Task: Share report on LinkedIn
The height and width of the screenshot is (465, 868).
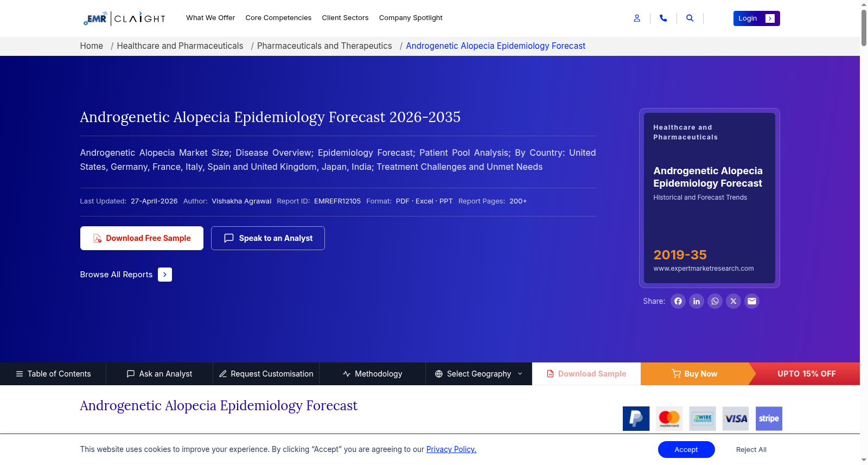Action: coord(697,301)
